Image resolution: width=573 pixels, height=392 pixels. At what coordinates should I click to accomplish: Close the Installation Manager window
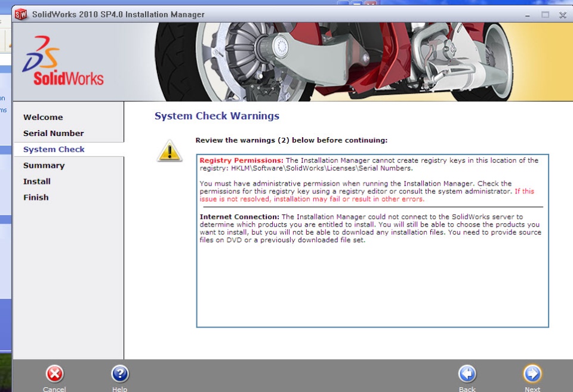pyautogui.click(x=563, y=15)
